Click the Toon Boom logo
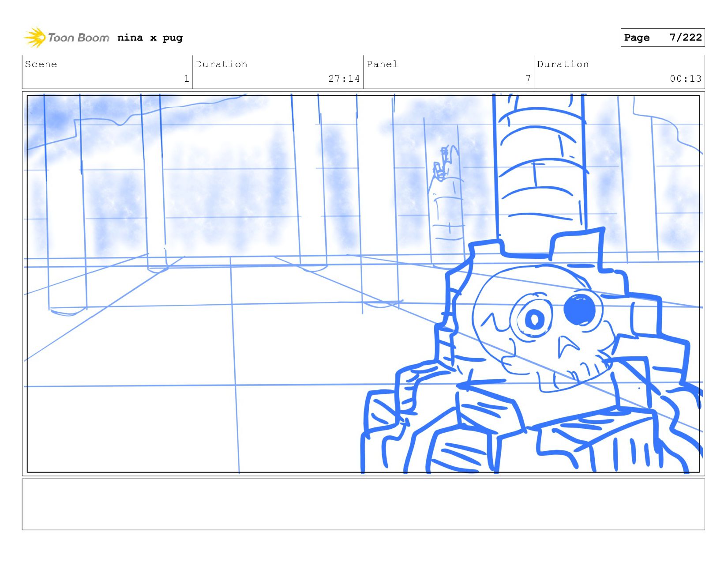 tap(66, 38)
